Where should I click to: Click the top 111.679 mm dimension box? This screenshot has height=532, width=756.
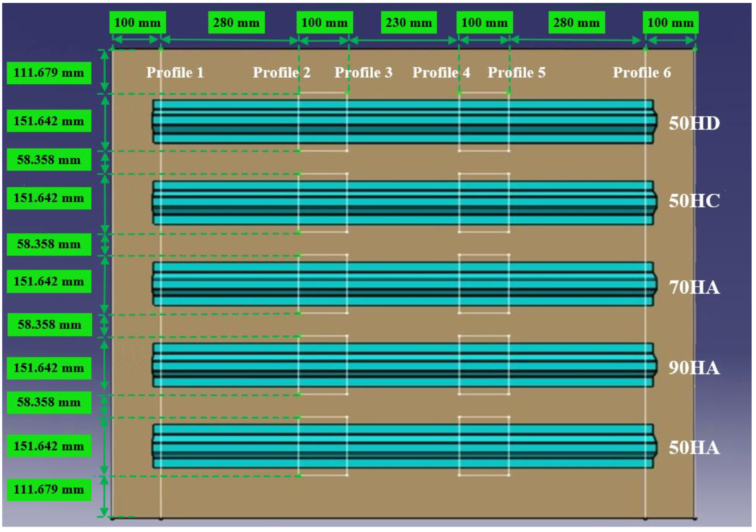[49, 73]
